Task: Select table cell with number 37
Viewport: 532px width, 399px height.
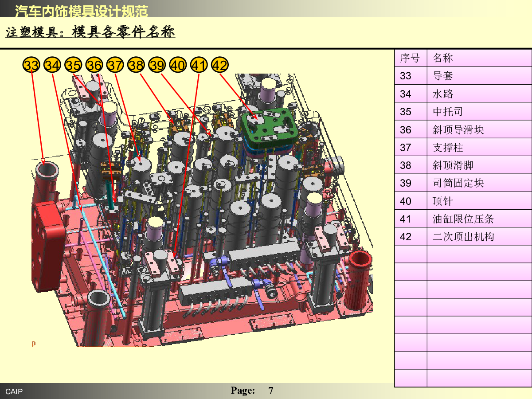Action: (411, 147)
